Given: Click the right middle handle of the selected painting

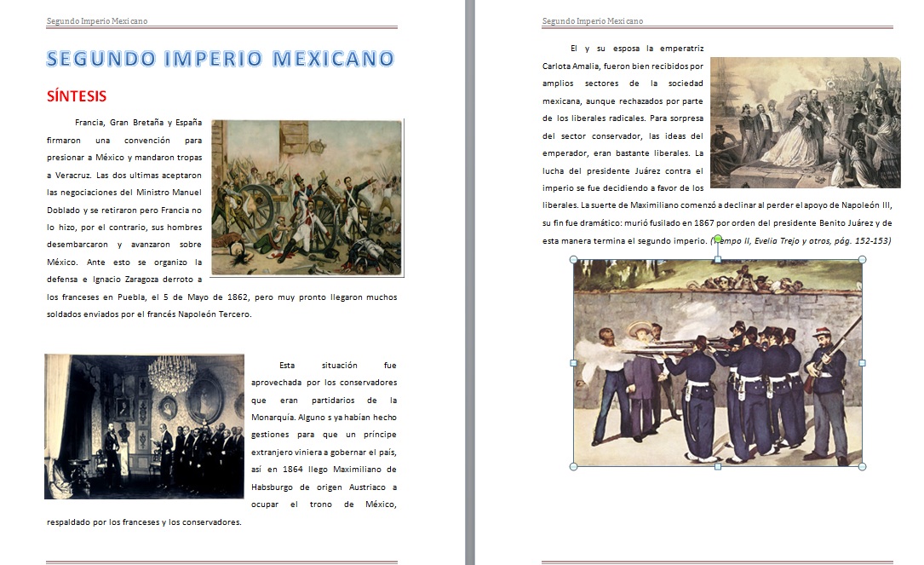Looking at the screenshot, I should 862,363.
